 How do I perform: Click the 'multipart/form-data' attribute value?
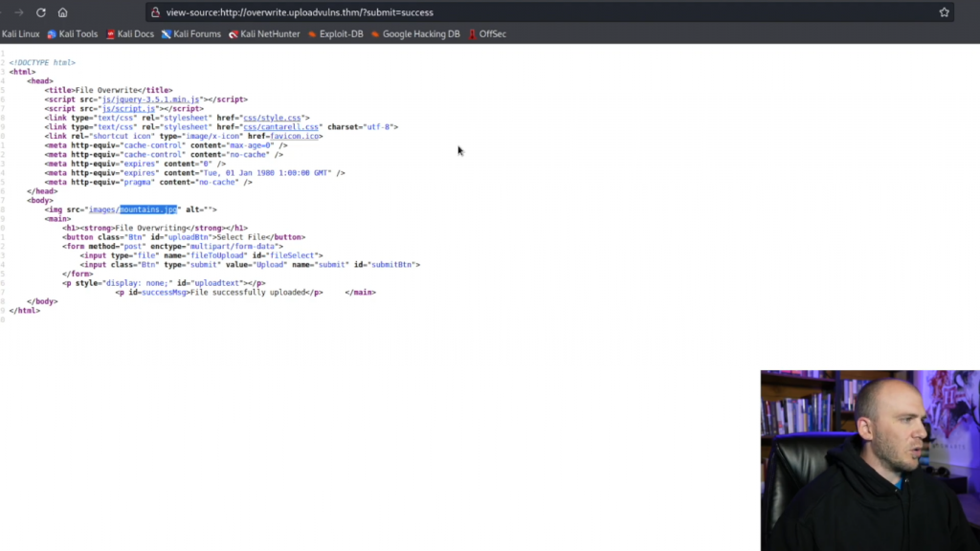point(234,246)
